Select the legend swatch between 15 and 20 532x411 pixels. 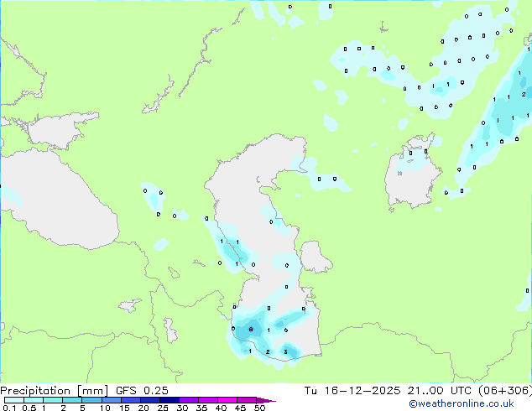coord(131,400)
